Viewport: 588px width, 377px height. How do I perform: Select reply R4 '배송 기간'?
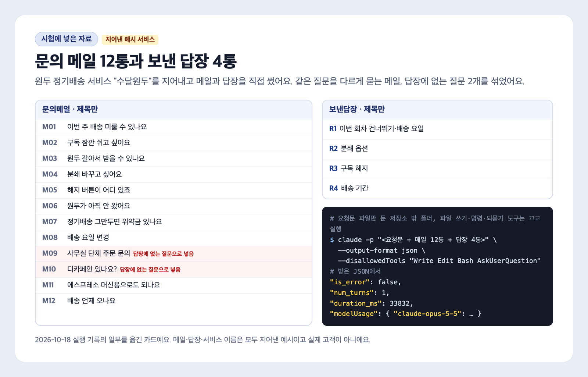[437, 189]
